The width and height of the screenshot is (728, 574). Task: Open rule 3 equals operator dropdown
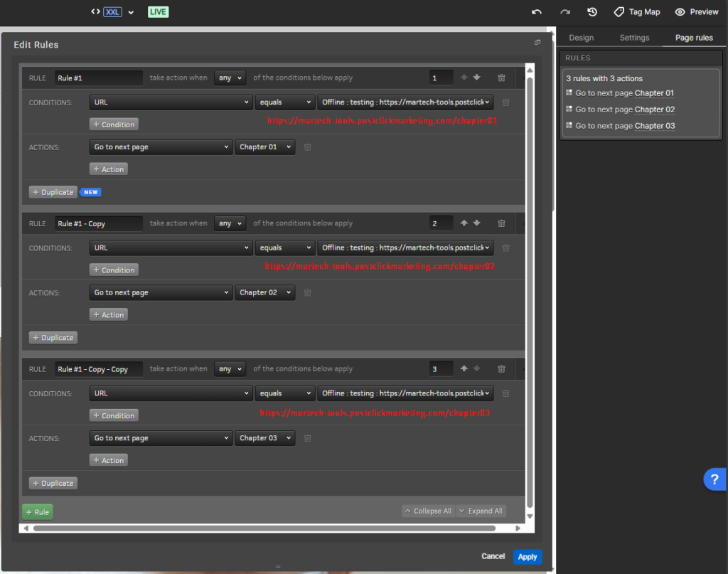click(x=285, y=393)
